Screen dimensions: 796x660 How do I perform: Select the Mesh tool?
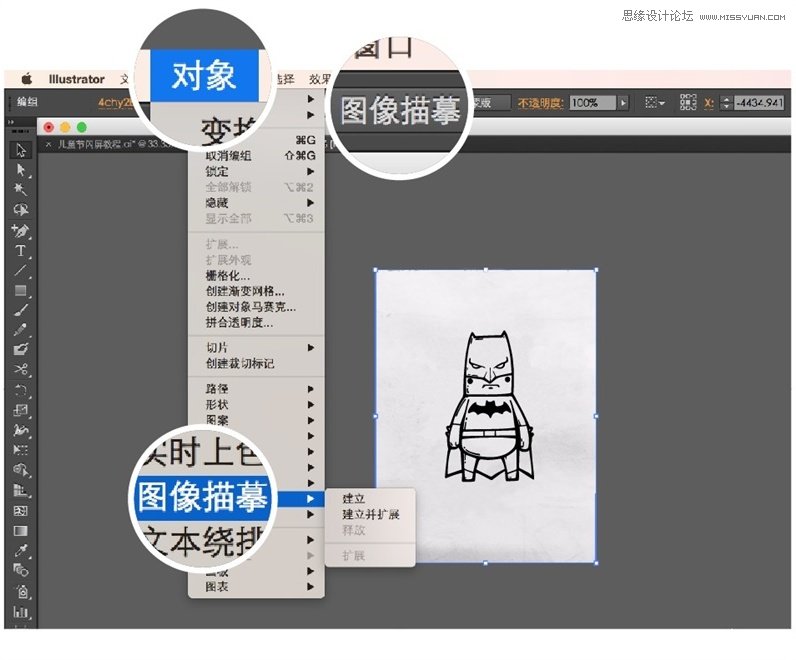pyautogui.click(x=21, y=511)
